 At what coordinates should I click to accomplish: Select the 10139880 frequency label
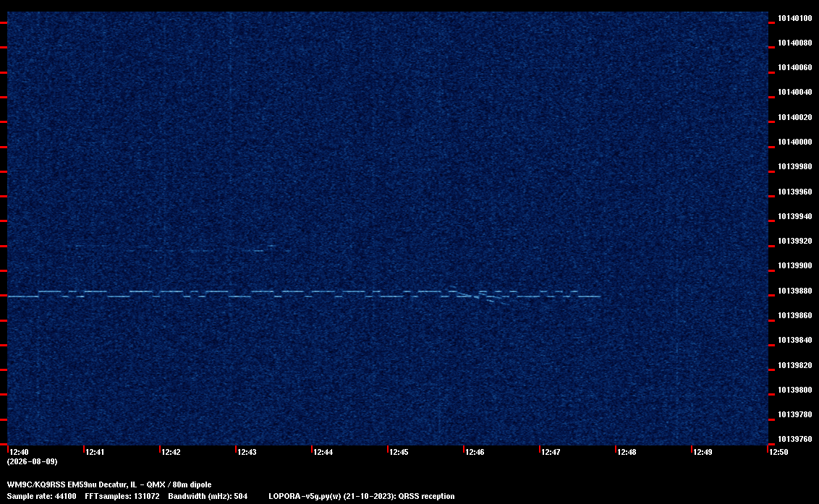[x=795, y=291]
